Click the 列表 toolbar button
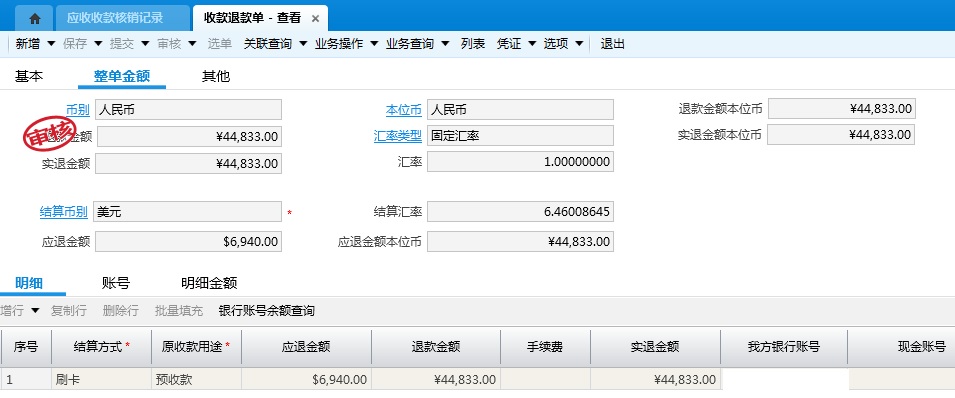955x398 pixels. (x=473, y=44)
